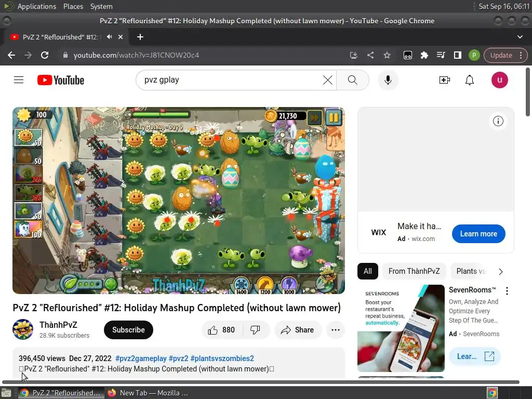The height and width of the screenshot is (399, 532).
Task: Open the SevenRooms ad thumbnail
Action: click(x=401, y=328)
